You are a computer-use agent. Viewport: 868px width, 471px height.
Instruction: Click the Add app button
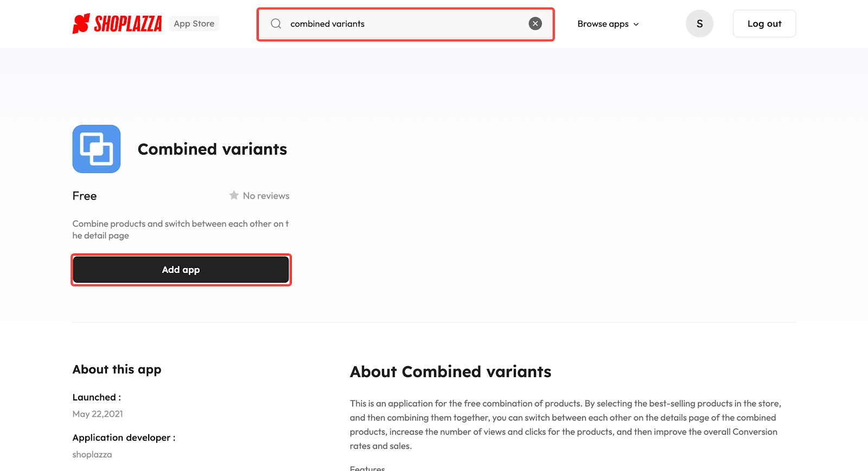181,270
